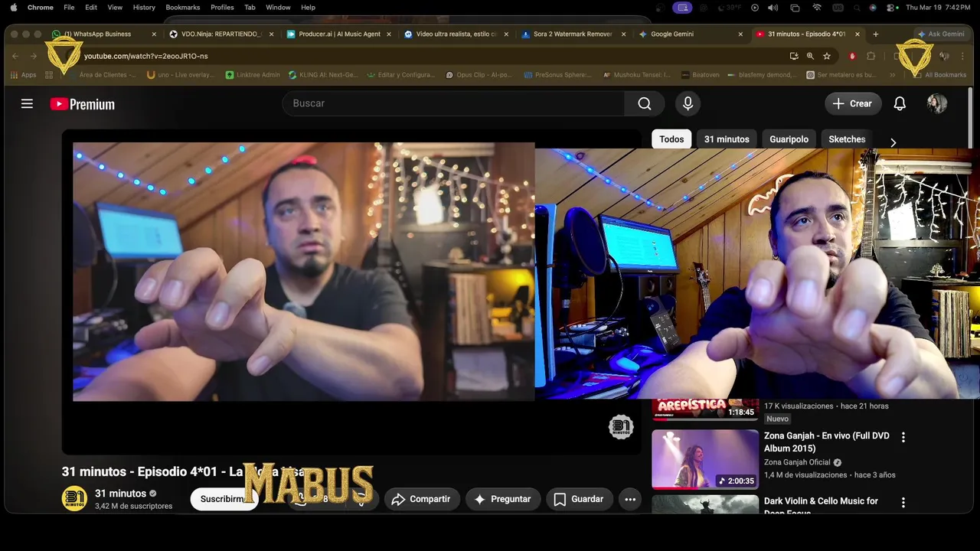The image size is (980, 551).
Task: Open macOS Control Center icon
Action: pos(891,7)
